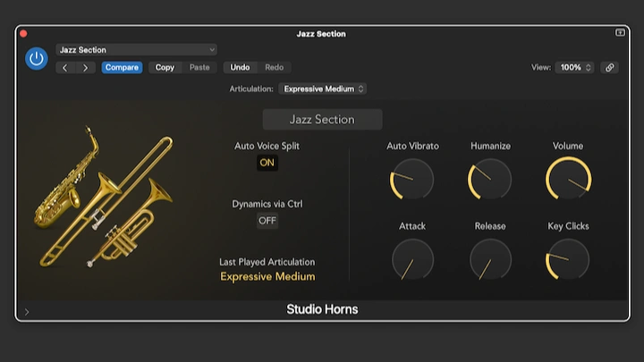The image size is (644, 362).
Task: Toggle the Compare button
Action: tap(122, 68)
